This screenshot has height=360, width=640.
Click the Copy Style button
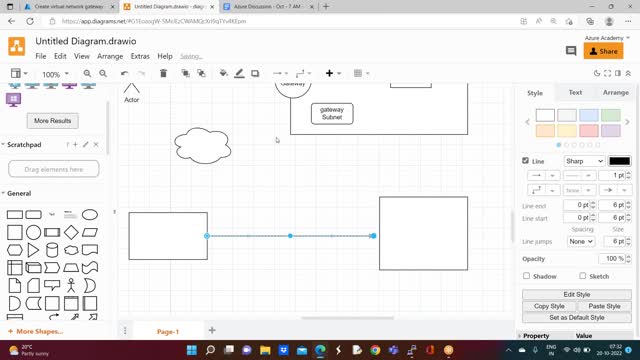549,306
